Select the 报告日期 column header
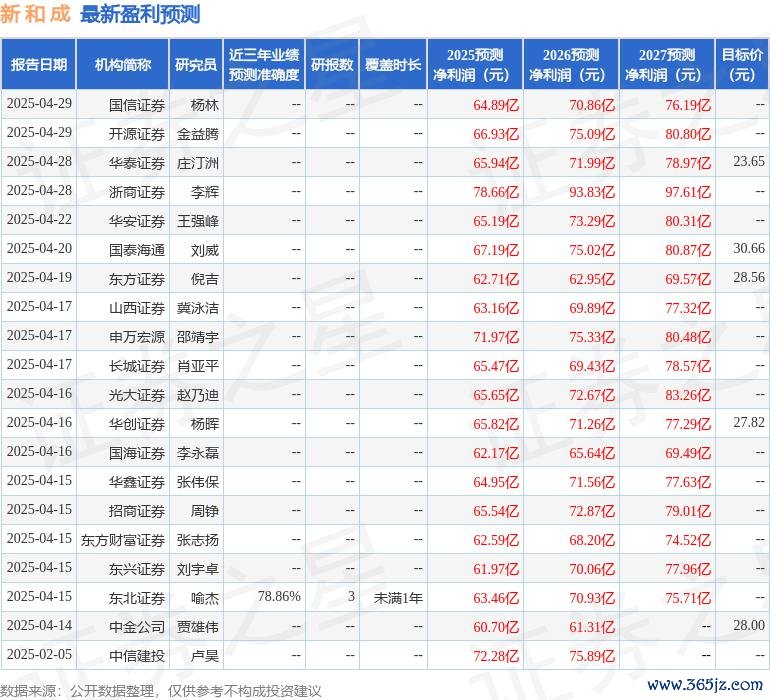 coord(39,64)
